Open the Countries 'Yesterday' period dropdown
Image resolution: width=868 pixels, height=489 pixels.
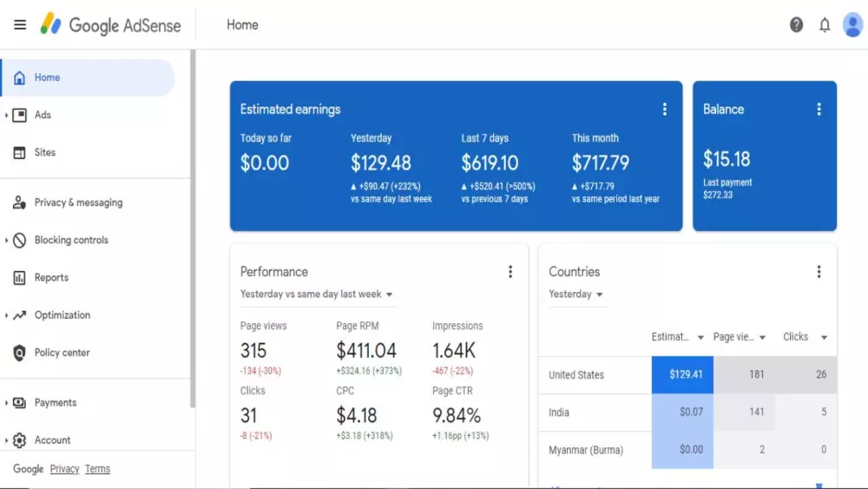coord(575,294)
